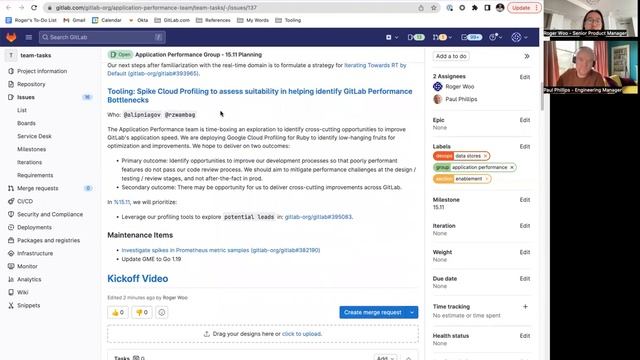This screenshot has width=640, height=360.
Task: Open the Gmail bookmark
Action: (74, 20)
